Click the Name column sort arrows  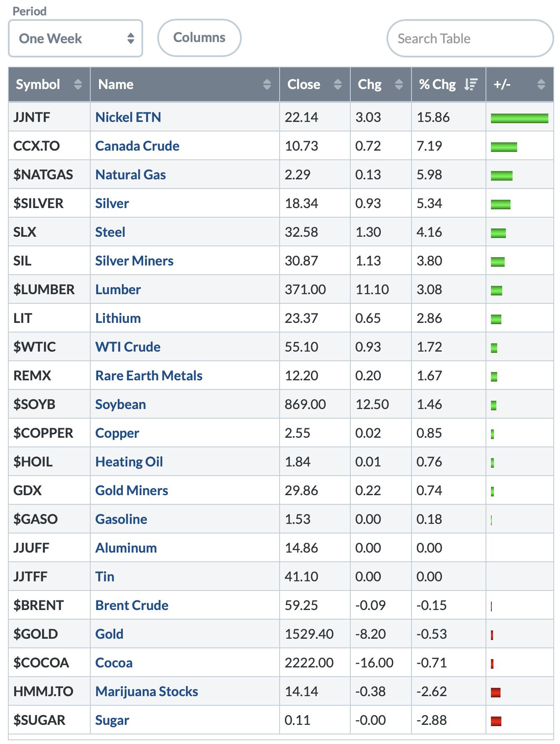(267, 85)
